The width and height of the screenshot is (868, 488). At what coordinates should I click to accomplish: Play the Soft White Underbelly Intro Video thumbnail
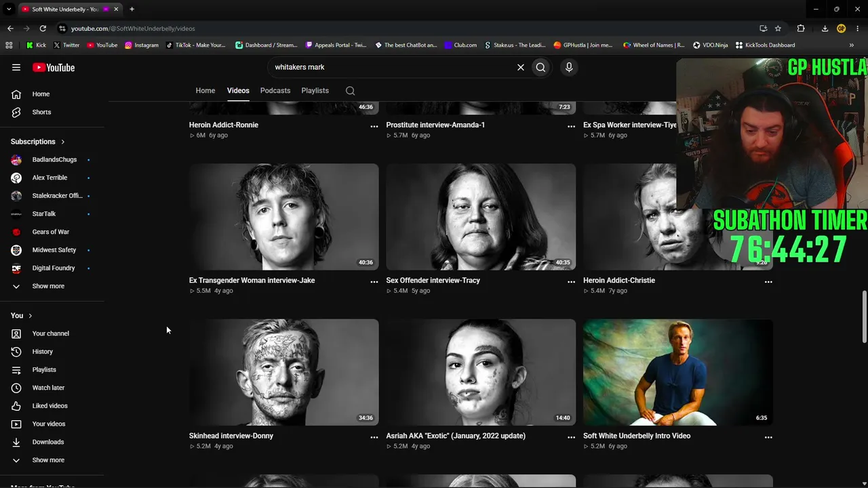(678, 372)
